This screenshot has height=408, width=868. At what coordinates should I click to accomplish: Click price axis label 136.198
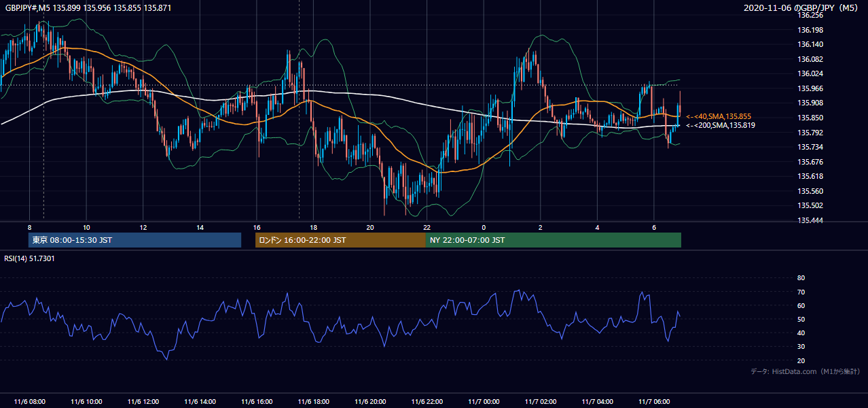(810, 30)
